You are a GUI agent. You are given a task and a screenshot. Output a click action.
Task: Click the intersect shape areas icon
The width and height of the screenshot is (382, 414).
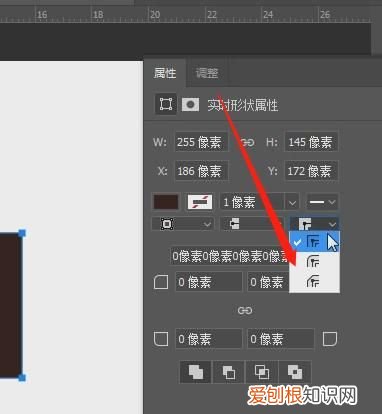click(x=262, y=372)
